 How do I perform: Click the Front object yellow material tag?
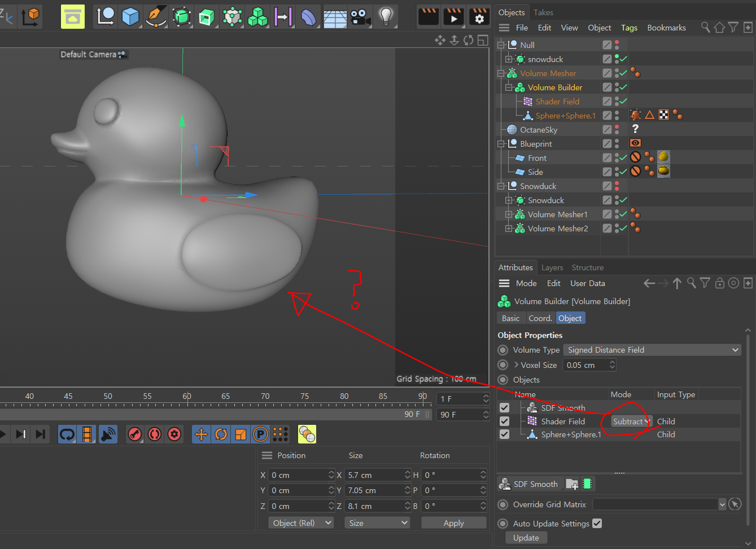[663, 156]
